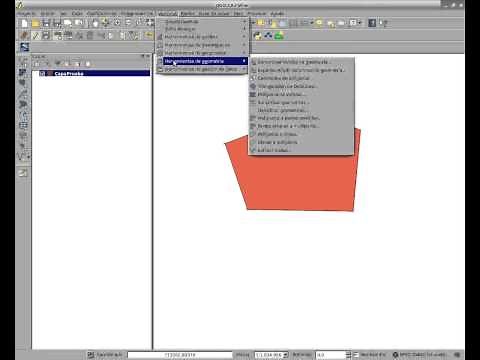The height and width of the screenshot is (360, 480).
Task: Toggle the Render checkbox in status bar
Action: 356,355
